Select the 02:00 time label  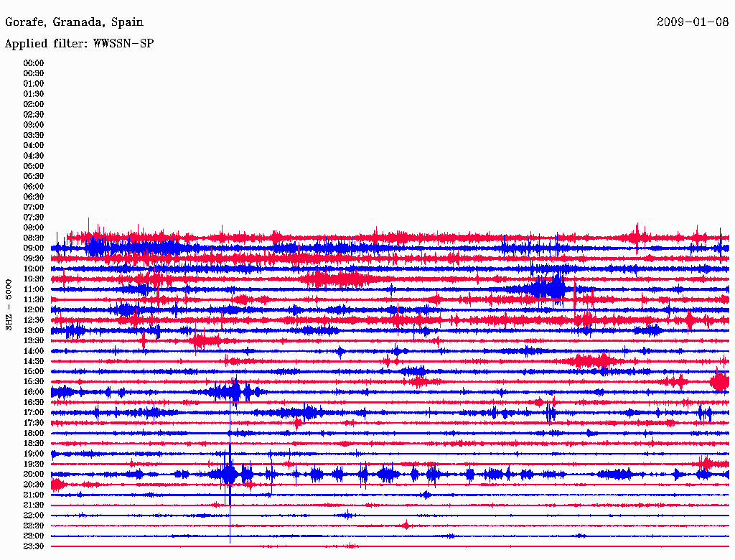click(x=33, y=104)
